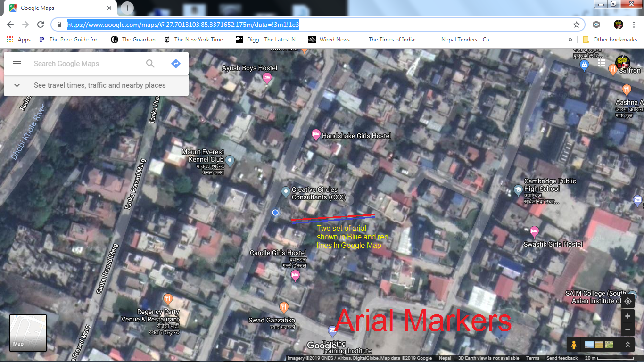Screen dimensions: 644x362
Task: Select the Street View pegman
Action: coord(574,345)
